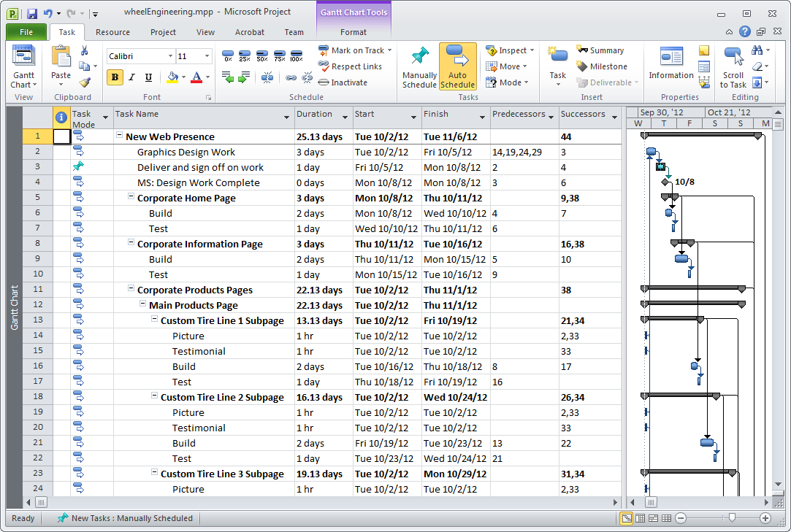Switch to the Project tab
This screenshot has width=791, height=532.
[163, 32]
